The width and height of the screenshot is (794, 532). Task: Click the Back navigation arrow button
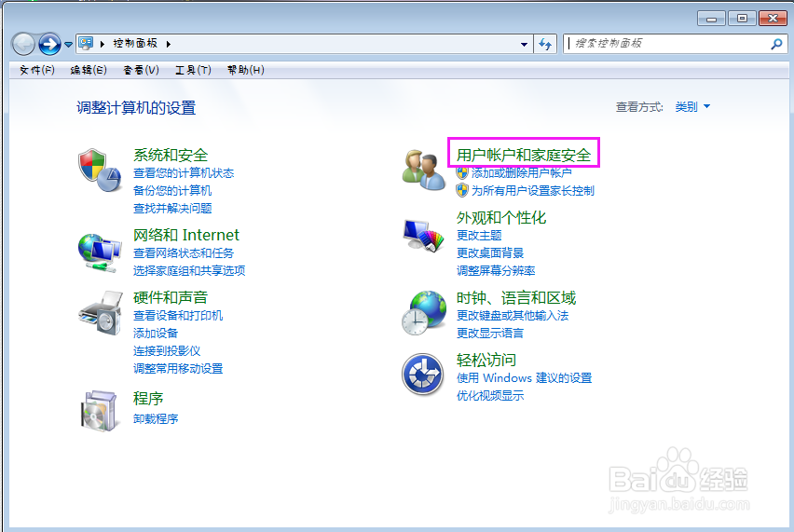click(23, 44)
